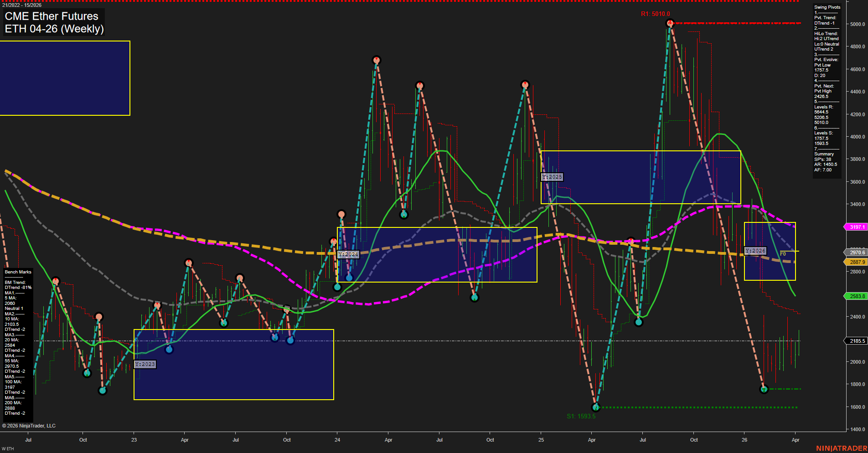Select the orange 2887.9 price marker
The image size is (868, 453).
click(856, 262)
